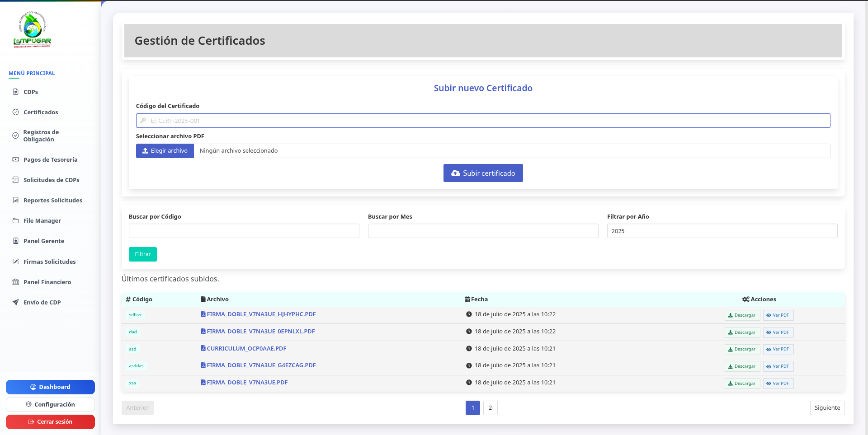This screenshot has height=435, width=868.
Task: Click the Firmas Solicitudes pen icon
Action: coord(15,262)
